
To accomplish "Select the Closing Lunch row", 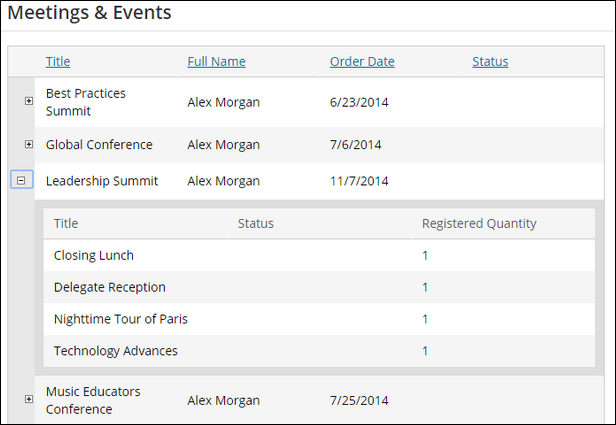I will 319,255.
